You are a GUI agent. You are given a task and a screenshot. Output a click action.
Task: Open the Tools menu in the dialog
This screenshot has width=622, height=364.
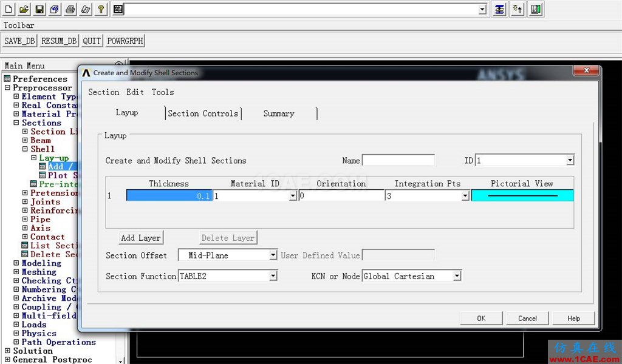(163, 92)
